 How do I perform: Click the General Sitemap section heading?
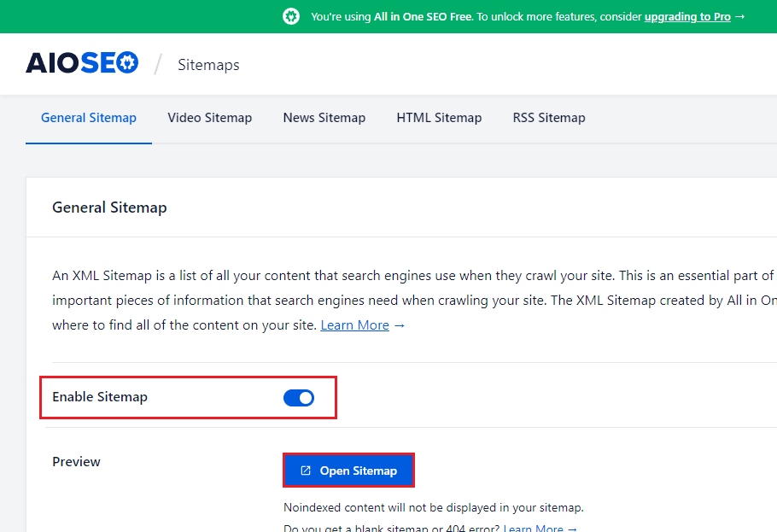pyautogui.click(x=109, y=208)
